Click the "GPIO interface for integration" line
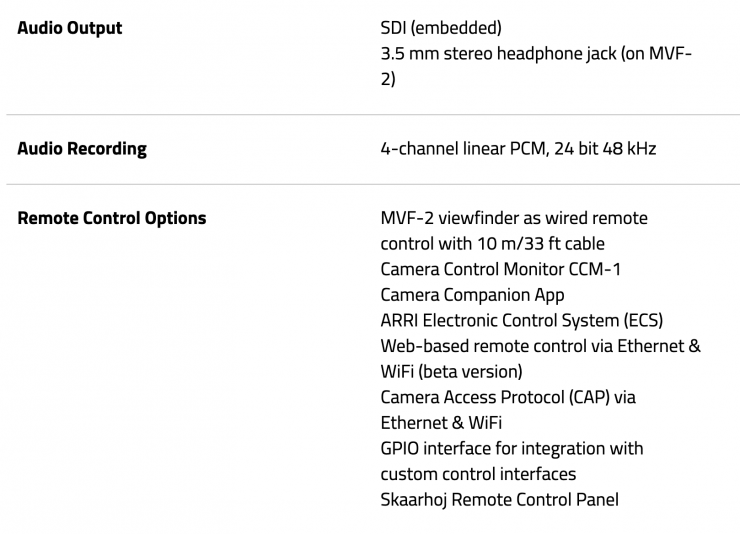The width and height of the screenshot is (740, 534). tap(511, 448)
